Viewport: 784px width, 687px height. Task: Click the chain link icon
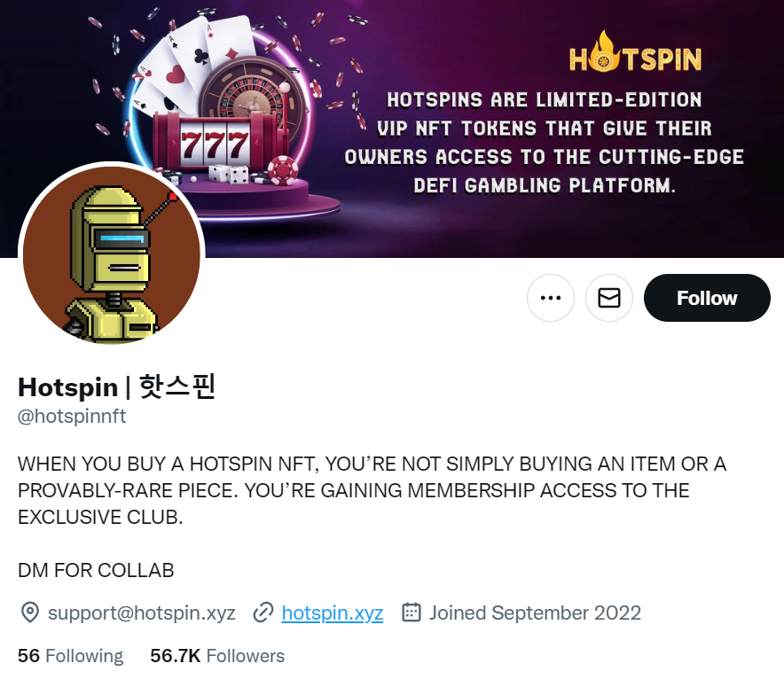point(263,613)
